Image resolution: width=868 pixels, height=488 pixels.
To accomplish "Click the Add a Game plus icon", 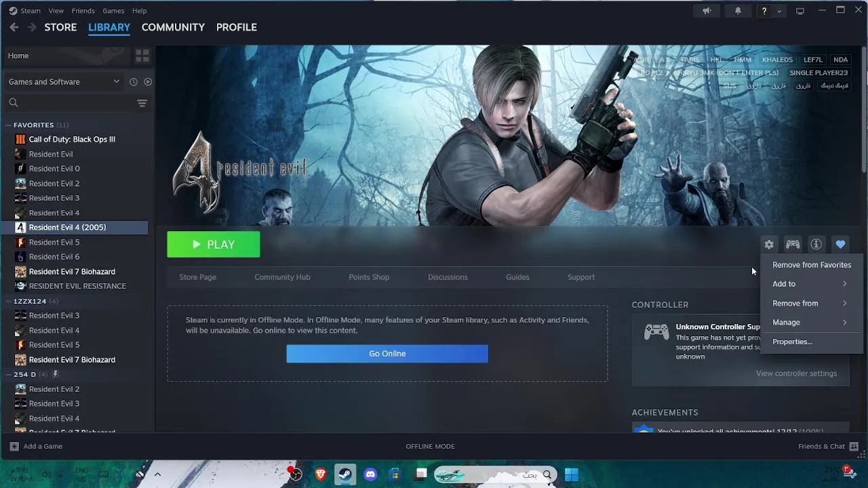I will 14,446.
